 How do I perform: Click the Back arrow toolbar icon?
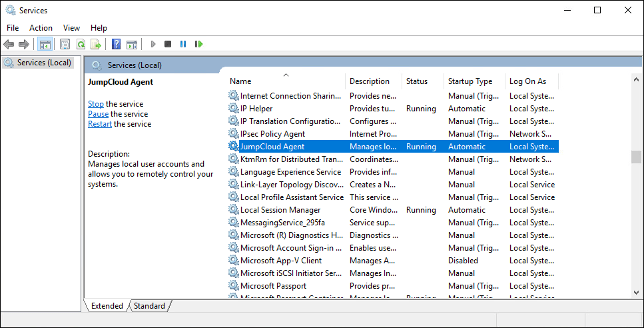[9, 44]
